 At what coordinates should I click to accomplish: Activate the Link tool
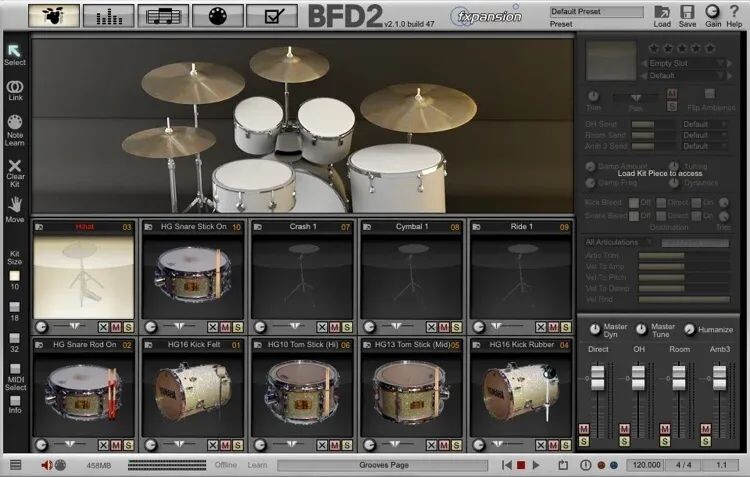coord(15,87)
